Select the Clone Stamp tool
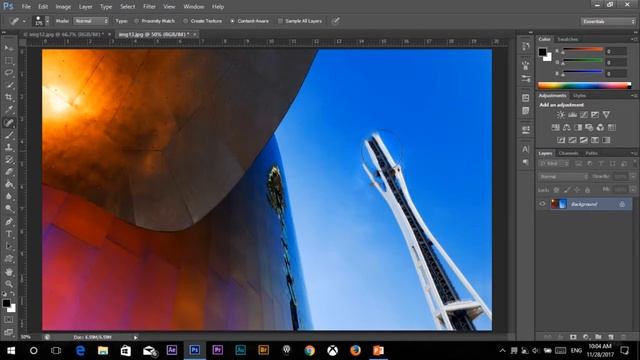Viewport: 640px width, 360px height. [9, 147]
